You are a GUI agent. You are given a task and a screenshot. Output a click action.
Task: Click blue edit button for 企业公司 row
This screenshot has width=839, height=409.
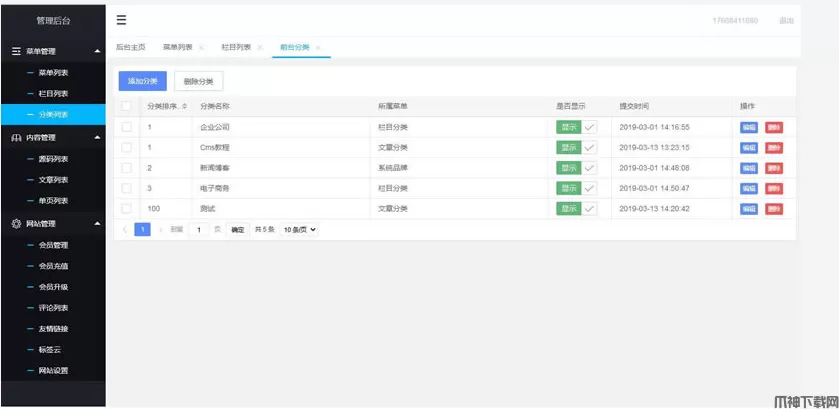748,127
